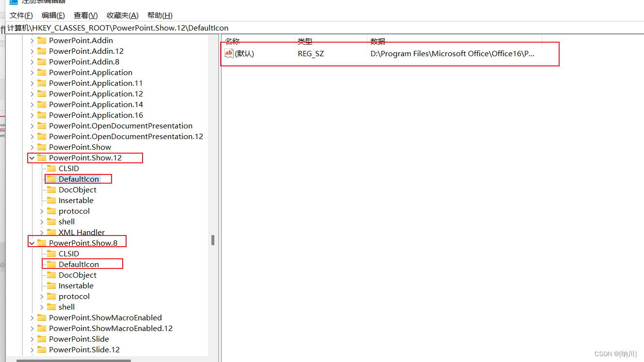This screenshot has height=362, width=644.
Task: Click CLSID folder icon under PowerPoint.Show.8
Action: click(51, 254)
